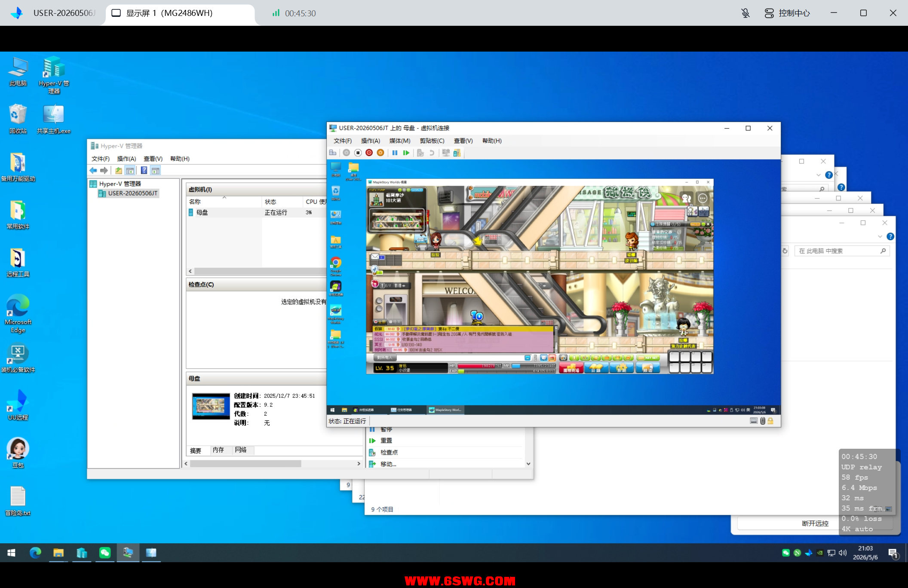Toggle the microphone mute icon in top bar
This screenshot has height=588, width=908.
[x=745, y=13]
